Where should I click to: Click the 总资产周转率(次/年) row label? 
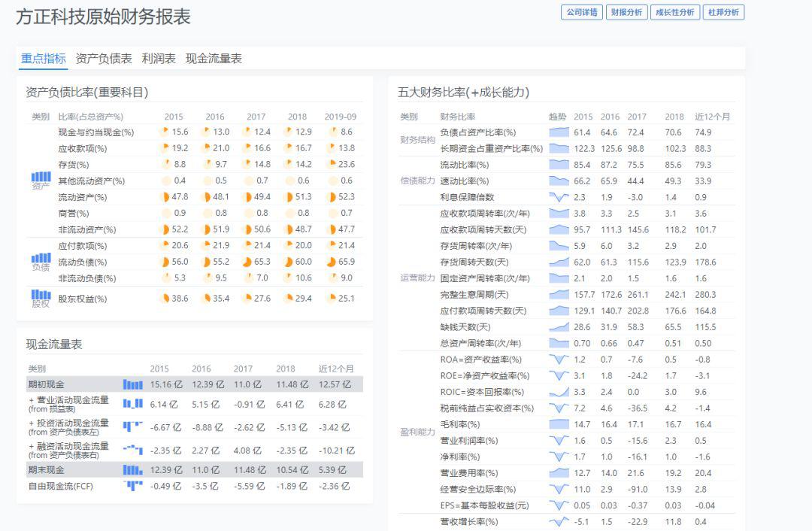pos(480,344)
